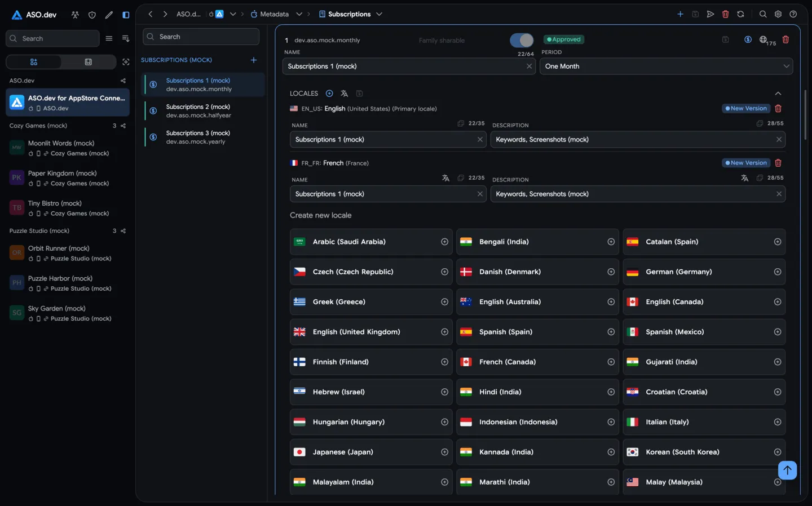Toggle the sidebar panel icon
The height and width of the screenshot is (506, 812).
pos(126,15)
